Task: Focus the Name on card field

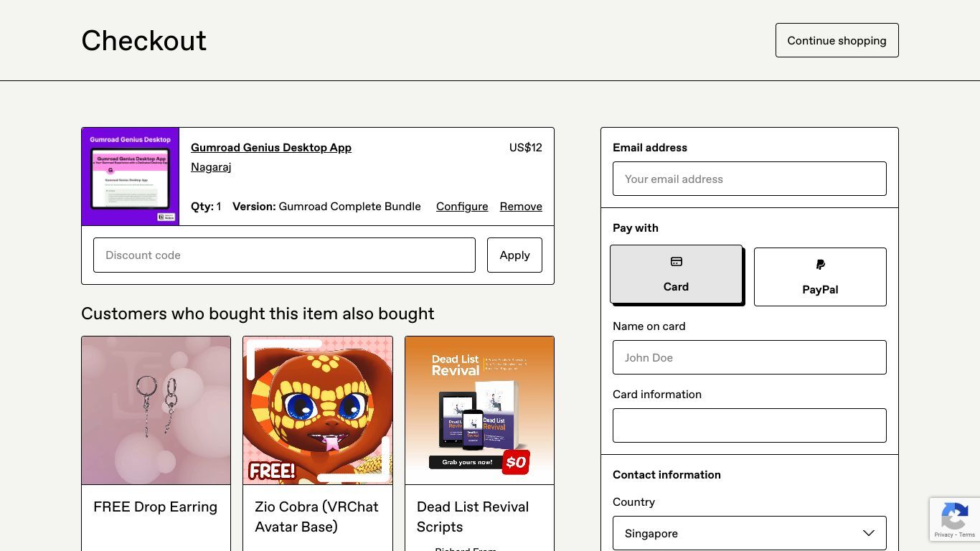Action: (750, 357)
